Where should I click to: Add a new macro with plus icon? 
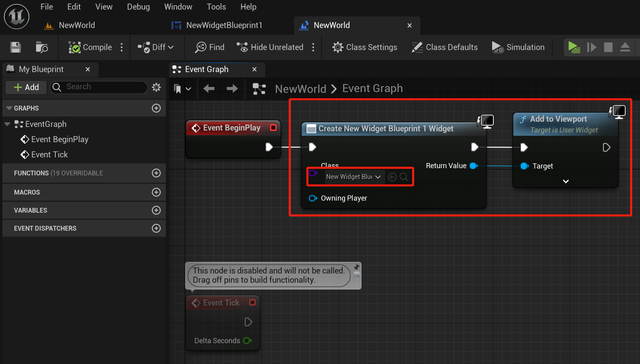tap(156, 192)
